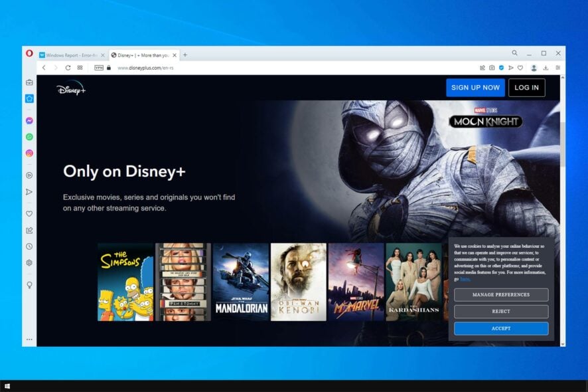
Task: Take a snapshot with camera icon
Action: (492, 68)
